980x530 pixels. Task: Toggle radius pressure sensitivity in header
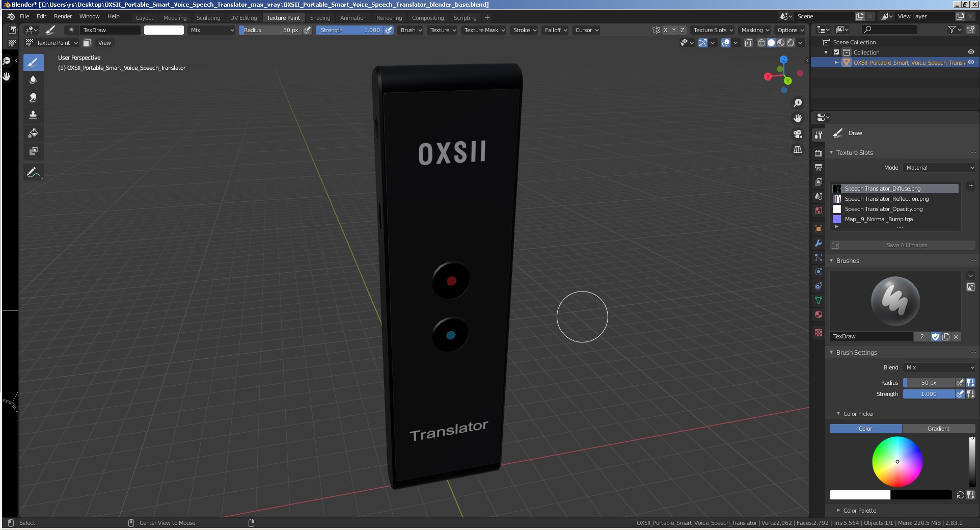(x=308, y=30)
